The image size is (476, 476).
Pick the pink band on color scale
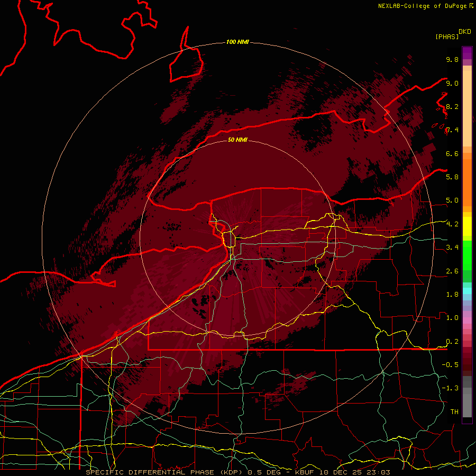[467, 321]
